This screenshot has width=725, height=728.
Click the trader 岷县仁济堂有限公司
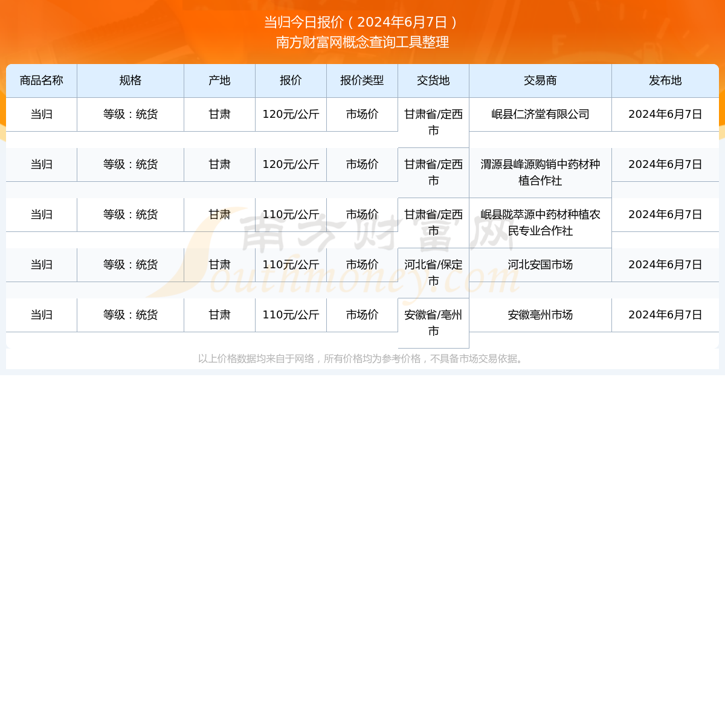[540, 114]
